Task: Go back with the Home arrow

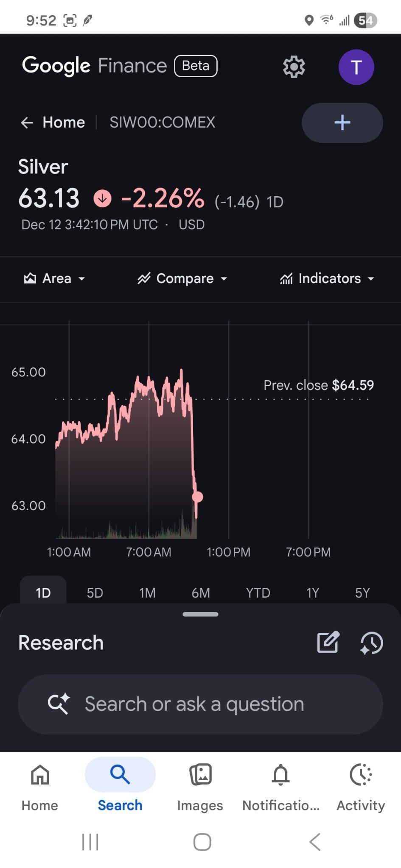Action: (x=53, y=122)
